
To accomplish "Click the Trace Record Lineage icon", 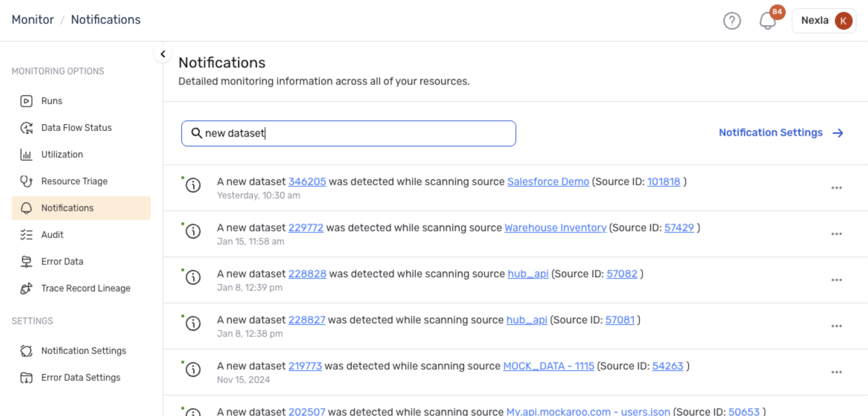I will (x=26, y=288).
